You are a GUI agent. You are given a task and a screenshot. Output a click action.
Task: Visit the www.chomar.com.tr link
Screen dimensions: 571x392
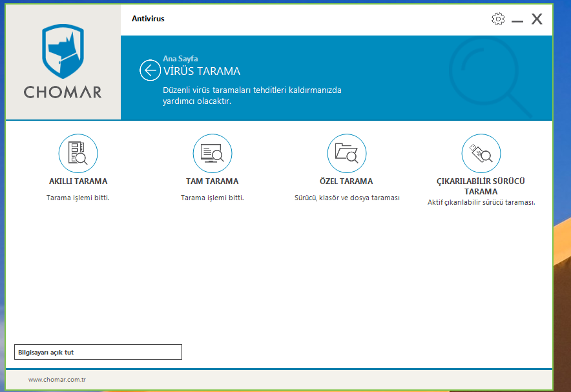tap(57, 379)
